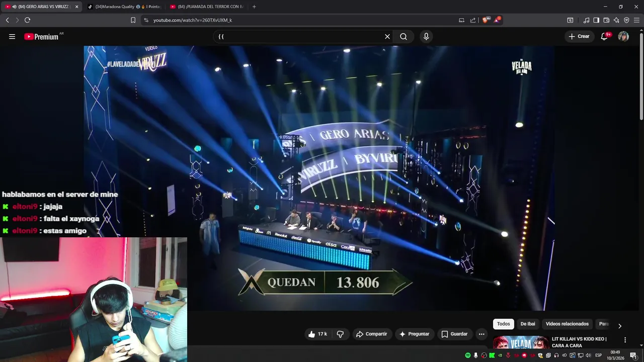Open options for LIT KILLAH VS KIDD KEO video

(625, 340)
